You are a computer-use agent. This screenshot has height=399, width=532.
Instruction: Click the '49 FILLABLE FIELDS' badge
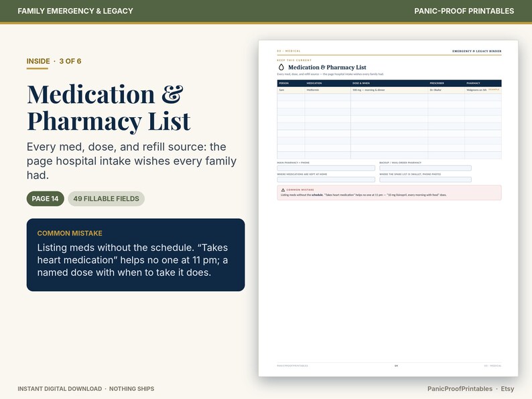pyautogui.click(x=106, y=199)
